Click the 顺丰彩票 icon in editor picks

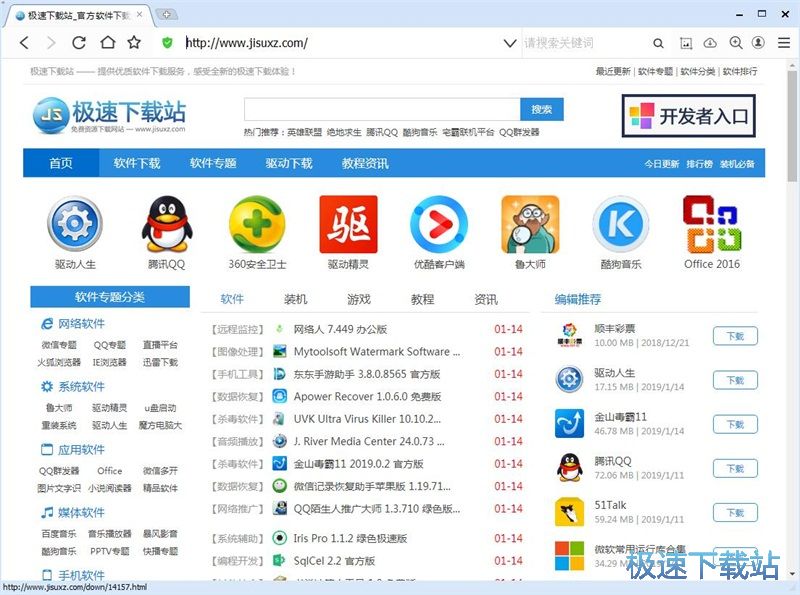(x=569, y=335)
